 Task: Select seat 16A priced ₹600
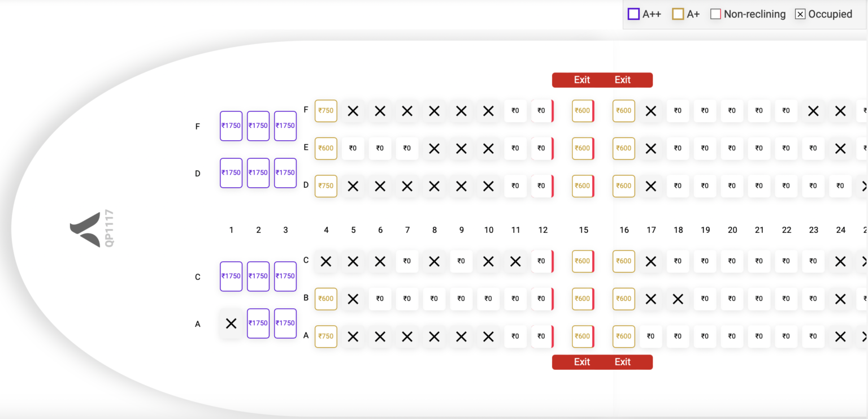click(x=623, y=336)
